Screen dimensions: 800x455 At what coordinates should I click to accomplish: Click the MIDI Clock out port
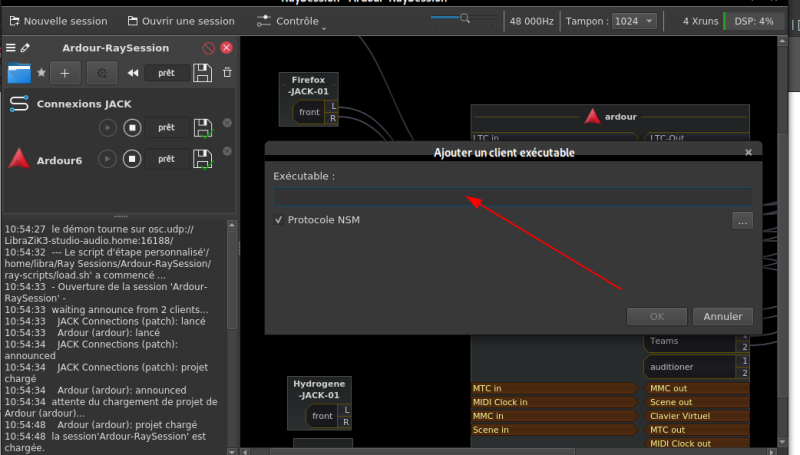point(697,443)
